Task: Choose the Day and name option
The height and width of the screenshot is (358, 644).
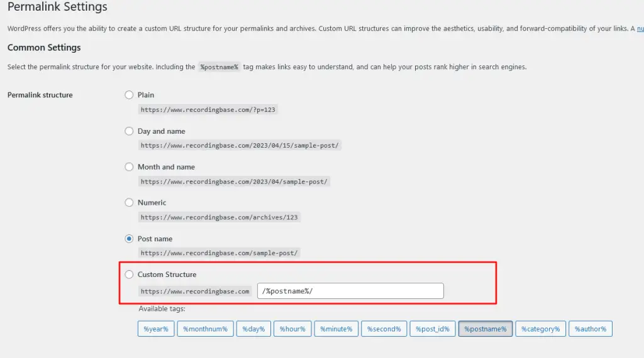Action: pyautogui.click(x=129, y=131)
